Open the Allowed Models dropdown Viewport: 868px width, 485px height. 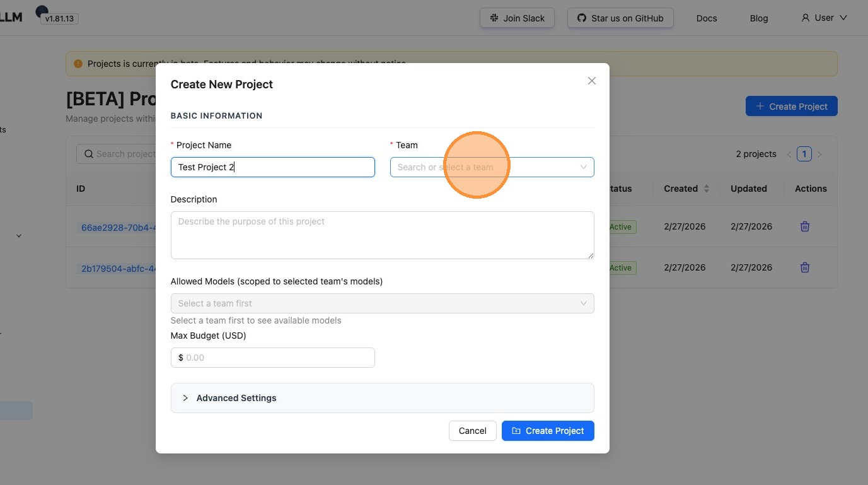(x=382, y=303)
